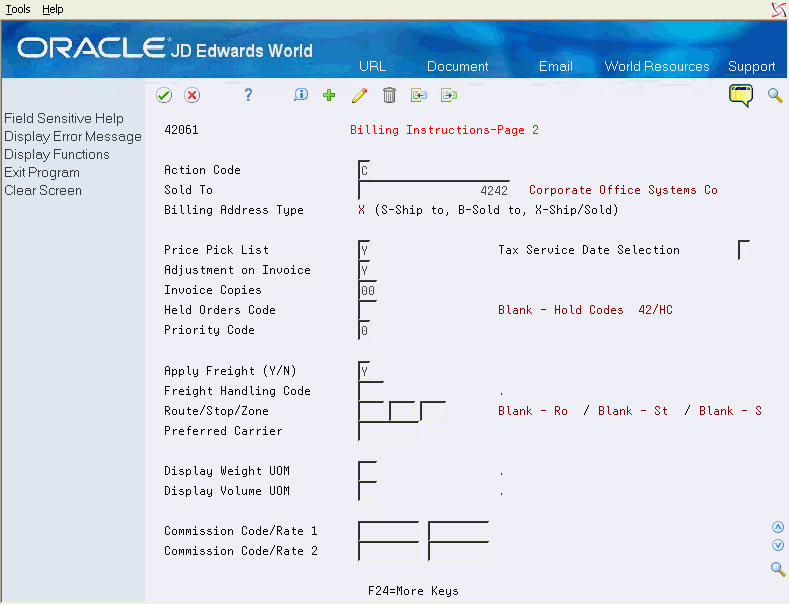Open the Help menu
Screen dimensions: 789x604
pos(53,9)
